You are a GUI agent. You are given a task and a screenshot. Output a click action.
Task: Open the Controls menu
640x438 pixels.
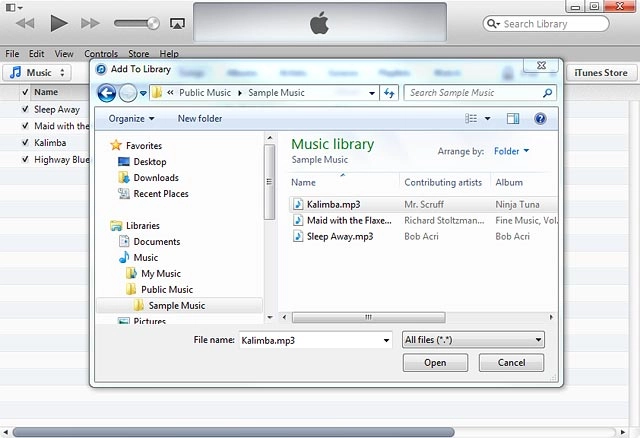(101, 54)
